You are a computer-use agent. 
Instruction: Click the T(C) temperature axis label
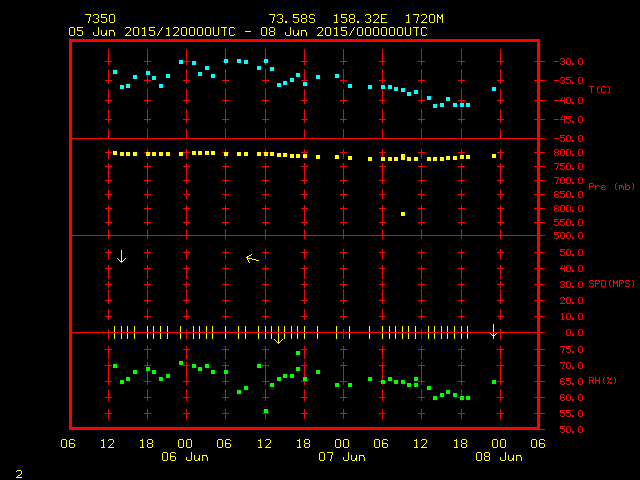pyautogui.click(x=599, y=90)
